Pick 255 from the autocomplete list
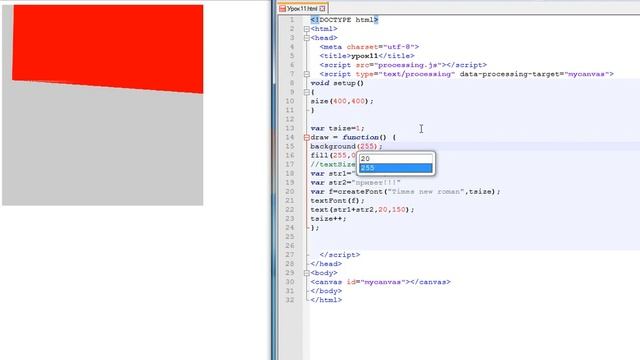The height and width of the screenshot is (360, 640). pyautogui.click(x=395, y=168)
